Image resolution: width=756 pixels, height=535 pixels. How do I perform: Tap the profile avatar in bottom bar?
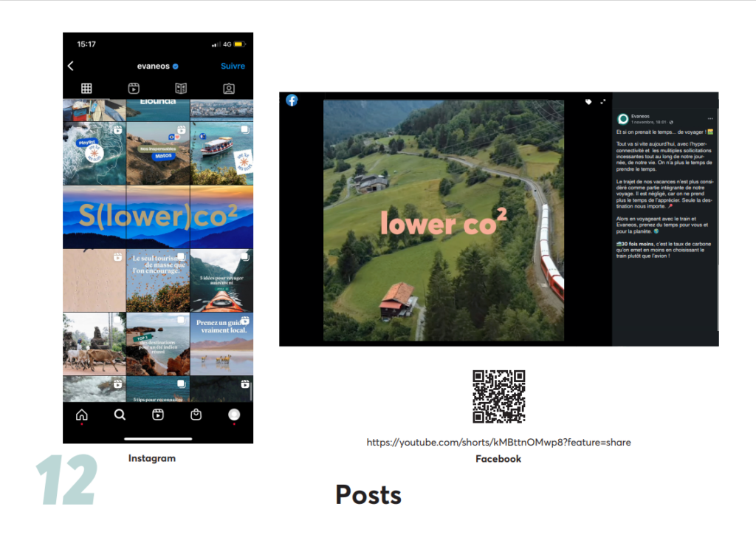coord(234,415)
